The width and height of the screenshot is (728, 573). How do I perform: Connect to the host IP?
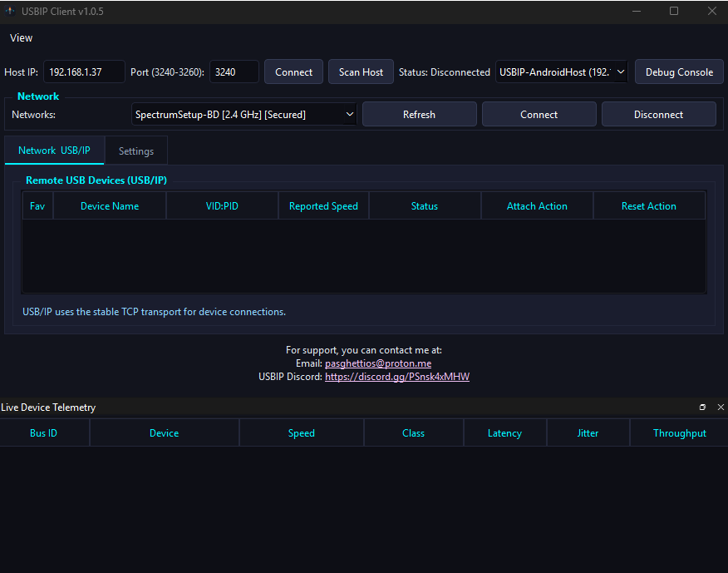coord(293,72)
